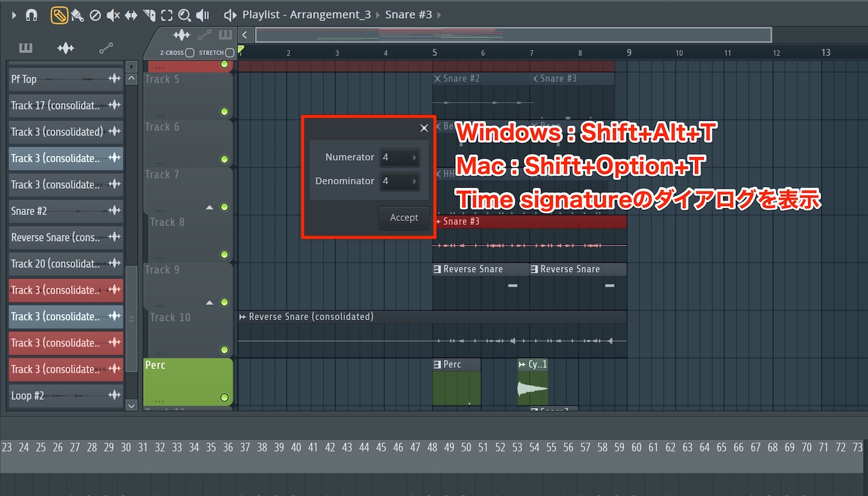Open the Snare #3 clip menu
The height and width of the screenshot is (496, 868).
pyautogui.click(x=408, y=15)
